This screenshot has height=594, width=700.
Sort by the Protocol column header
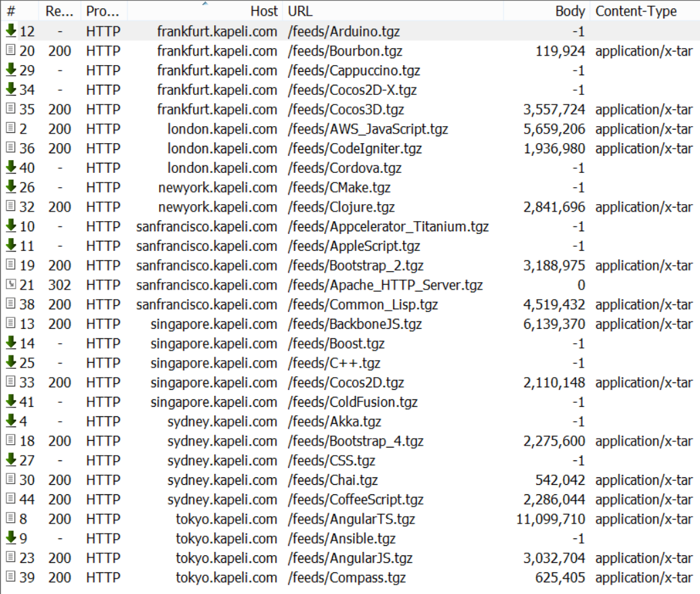click(x=103, y=11)
